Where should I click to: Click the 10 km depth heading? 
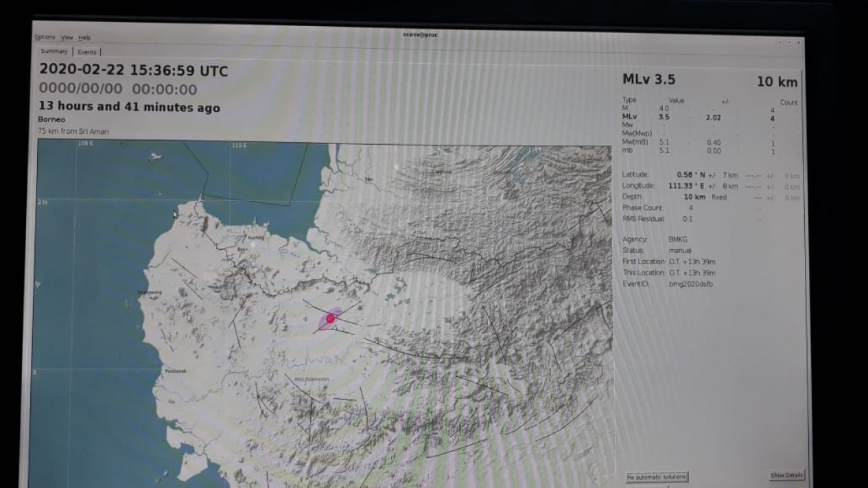[777, 82]
